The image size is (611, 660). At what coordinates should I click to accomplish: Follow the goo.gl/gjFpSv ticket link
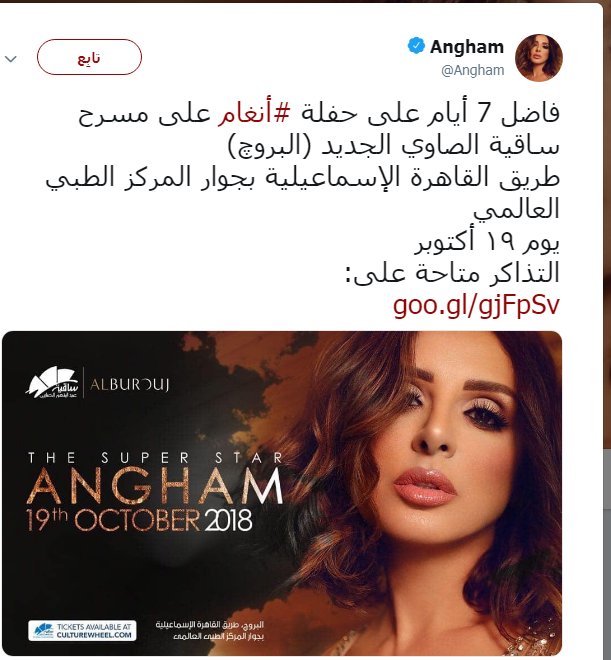point(476,305)
